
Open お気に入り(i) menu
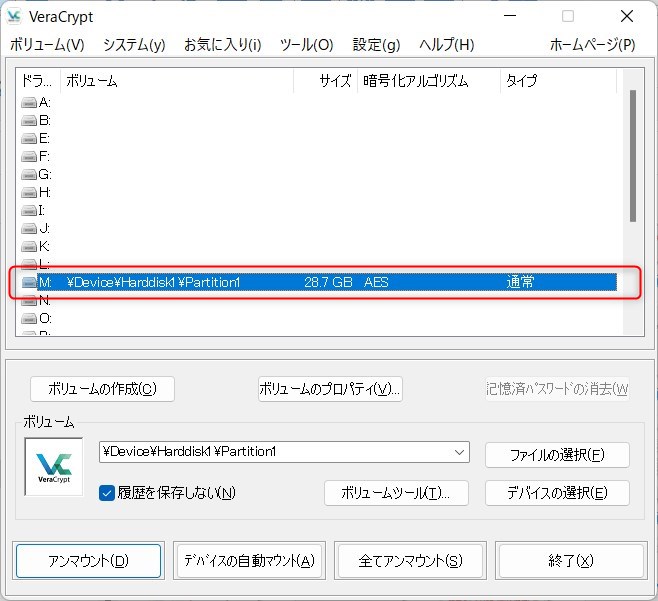[x=222, y=44]
